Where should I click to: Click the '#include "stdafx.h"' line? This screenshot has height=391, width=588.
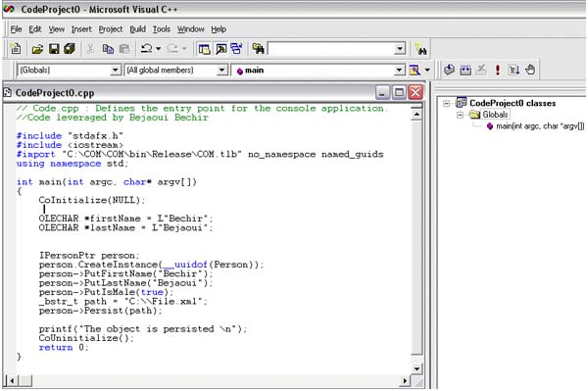[x=70, y=135]
